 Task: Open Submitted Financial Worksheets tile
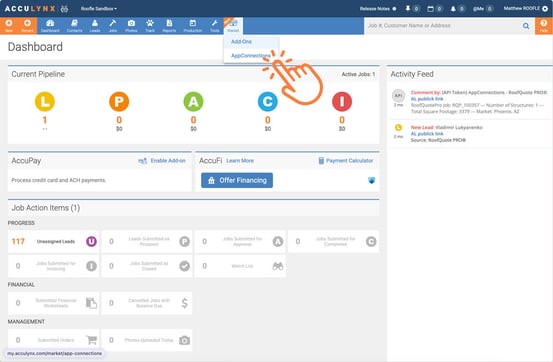(54, 303)
